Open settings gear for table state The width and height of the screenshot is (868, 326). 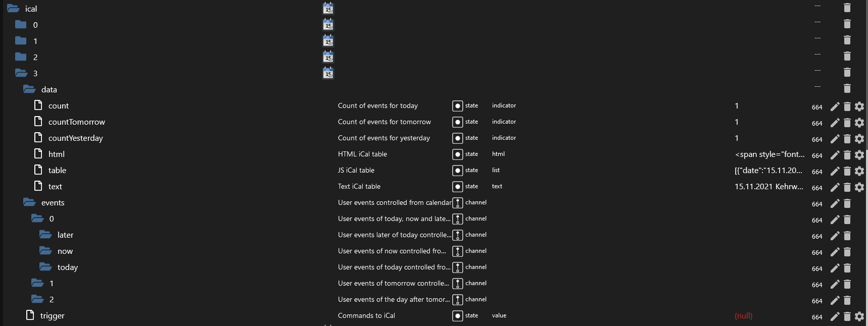click(859, 171)
